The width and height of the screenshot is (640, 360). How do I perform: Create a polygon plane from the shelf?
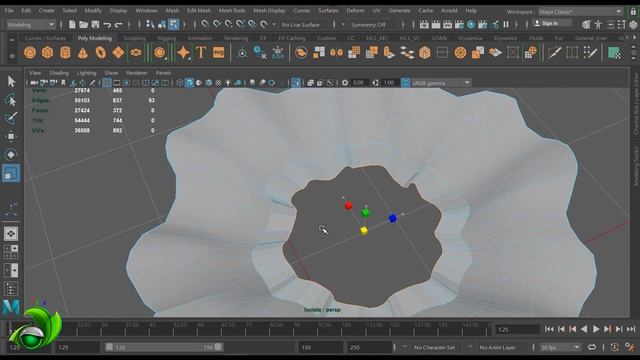118,53
